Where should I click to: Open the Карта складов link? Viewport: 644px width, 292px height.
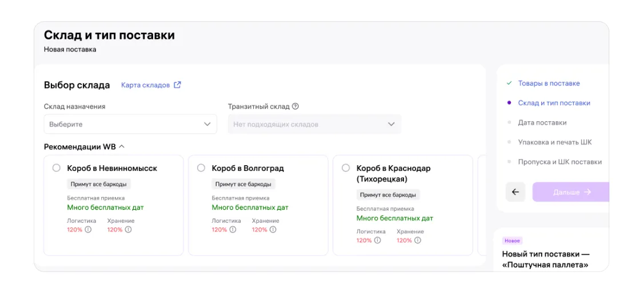[145, 85]
